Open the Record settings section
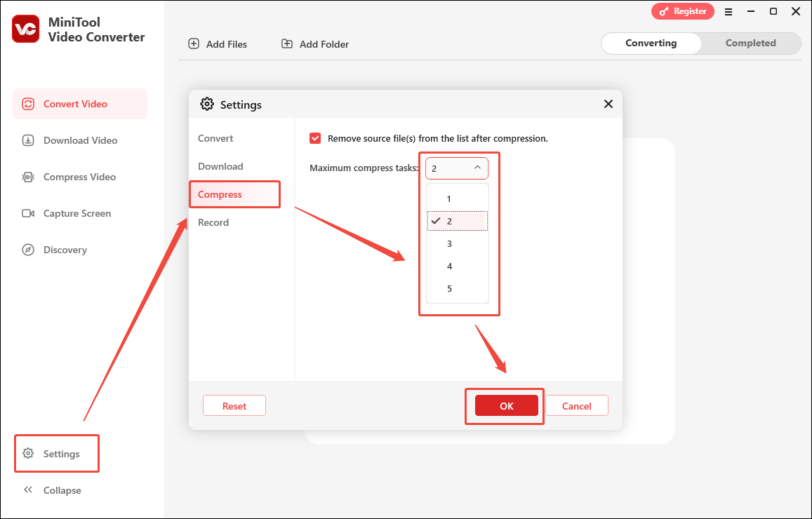Viewport: 812px width, 519px height. (213, 222)
